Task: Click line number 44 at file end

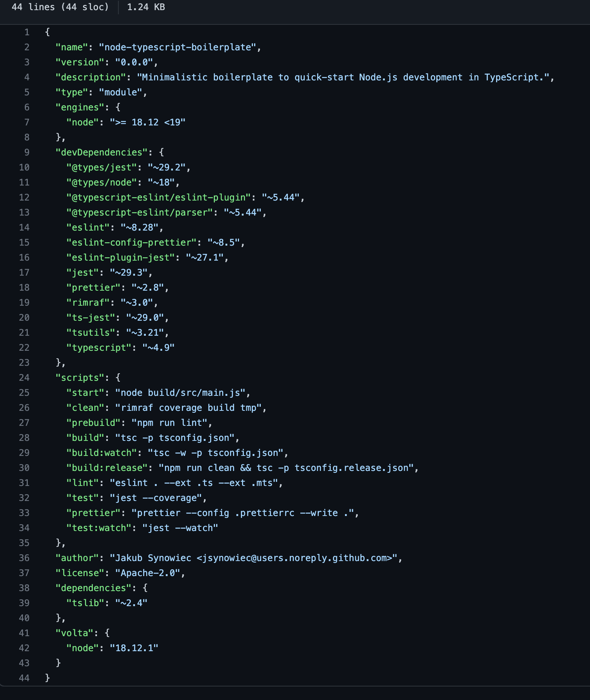Action: click(x=24, y=678)
